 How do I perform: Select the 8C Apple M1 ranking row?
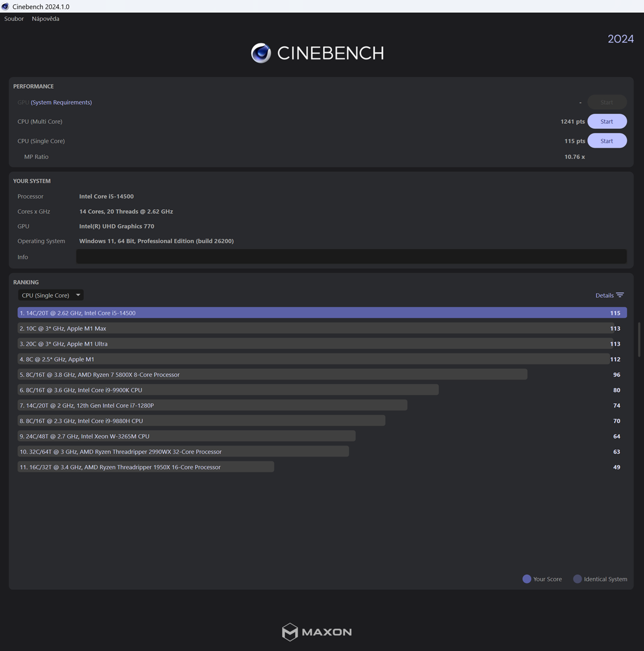(322, 359)
